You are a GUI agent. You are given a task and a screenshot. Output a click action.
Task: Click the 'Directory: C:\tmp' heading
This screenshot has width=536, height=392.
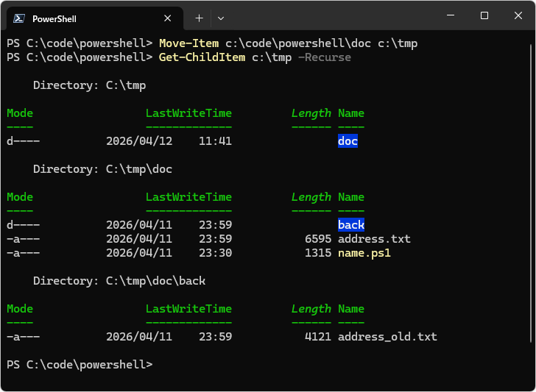90,85
